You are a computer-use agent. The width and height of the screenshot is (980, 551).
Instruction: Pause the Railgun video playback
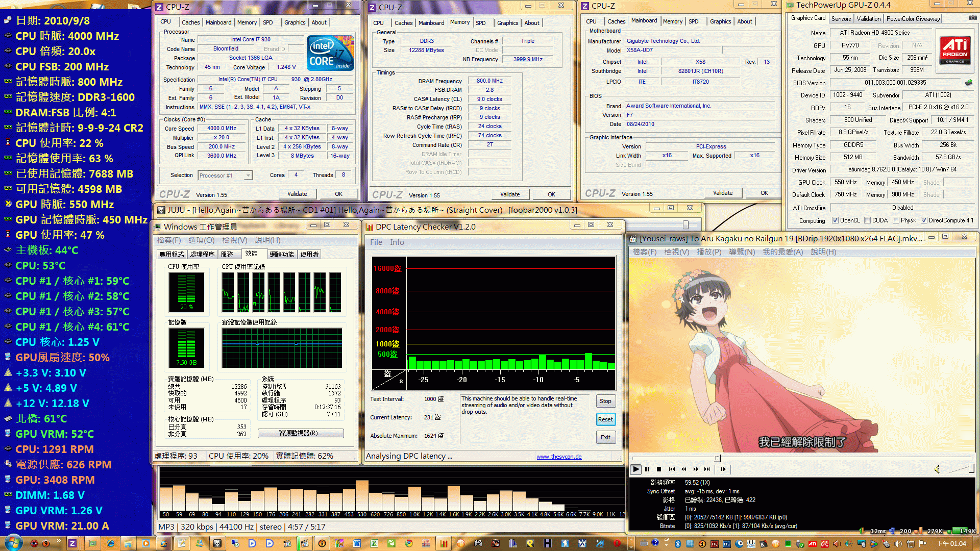[647, 469]
